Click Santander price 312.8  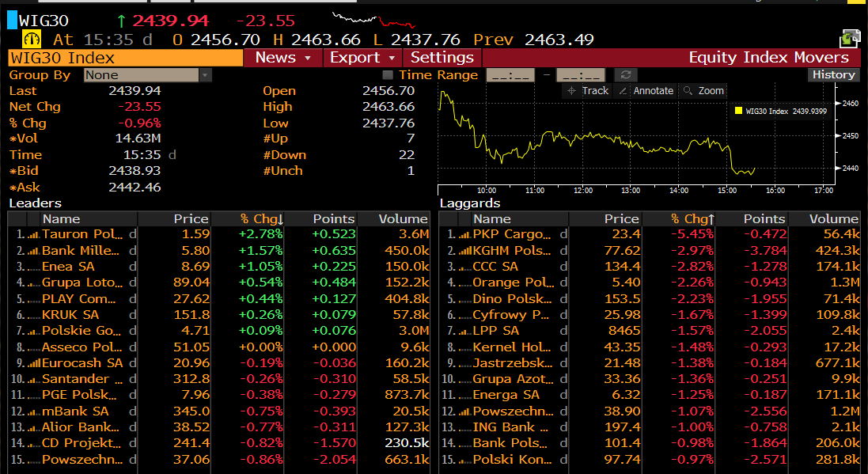click(191, 379)
